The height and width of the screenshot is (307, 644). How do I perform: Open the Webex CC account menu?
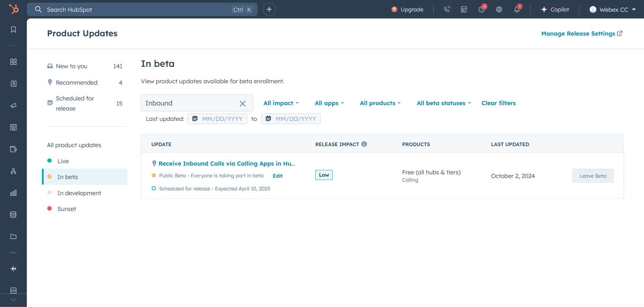coord(612,9)
